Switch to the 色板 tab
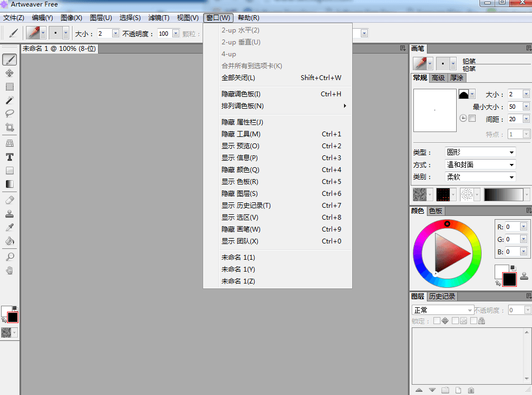The height and width of the screenshot is (395, 532). (436, 211)
